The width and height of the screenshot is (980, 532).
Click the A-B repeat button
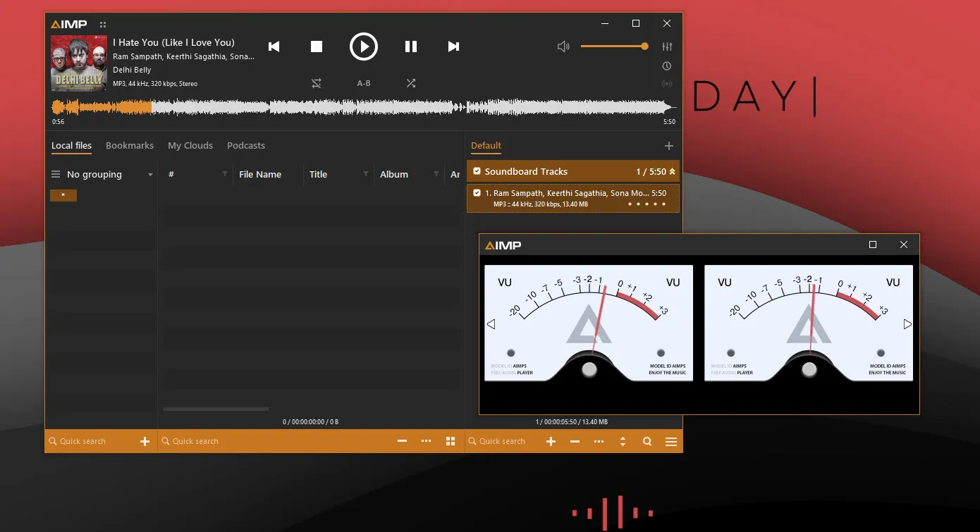364,83
